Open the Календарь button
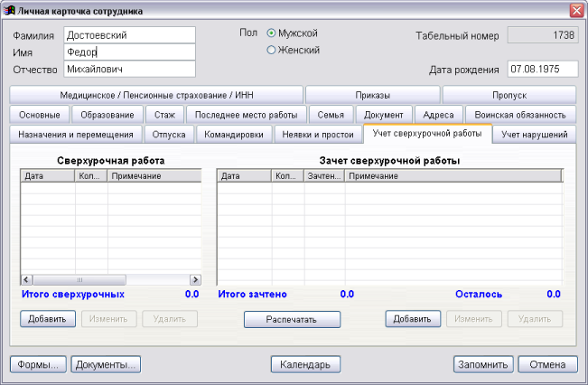This screenshot has width=588, height=385. pyautogui.click(x=305, y=364)
